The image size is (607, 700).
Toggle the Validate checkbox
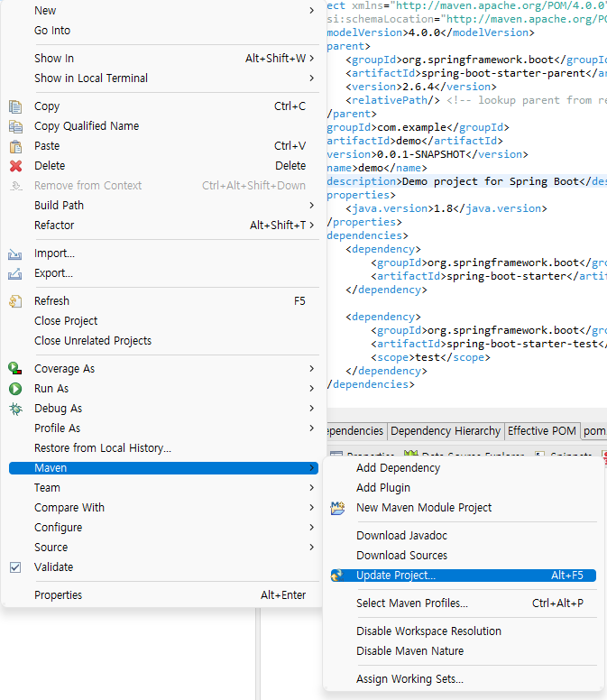[x=15, y=567]
